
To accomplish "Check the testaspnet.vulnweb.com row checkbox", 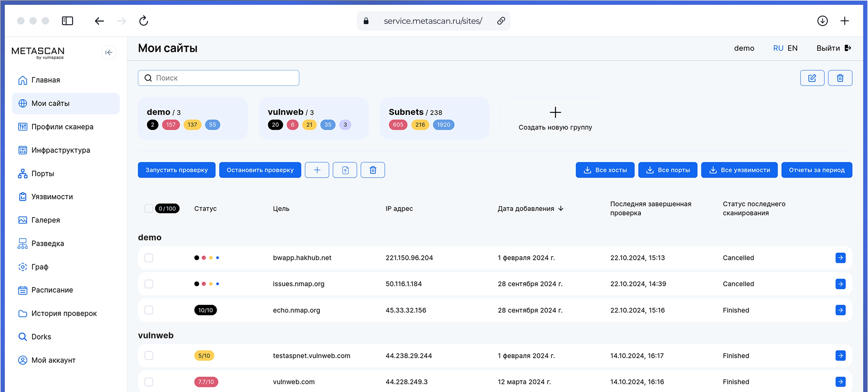I will (149, 355).
